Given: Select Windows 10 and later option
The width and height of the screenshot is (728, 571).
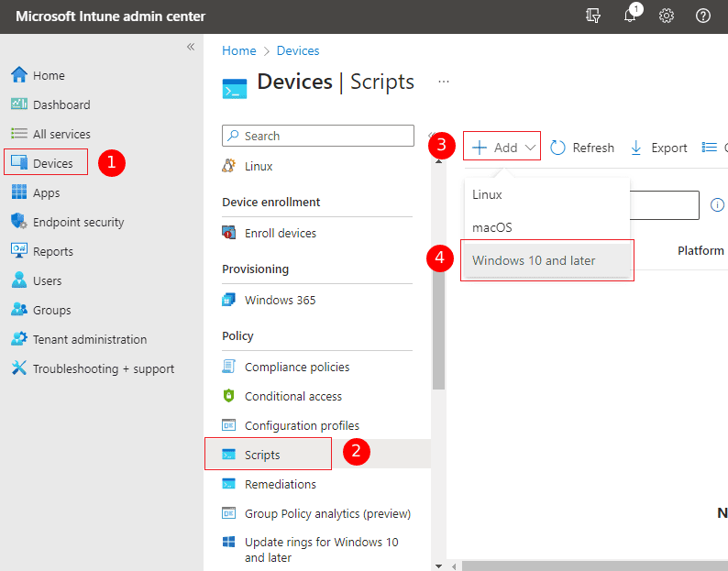Looking at the screenshot, I should pos(534,260).
